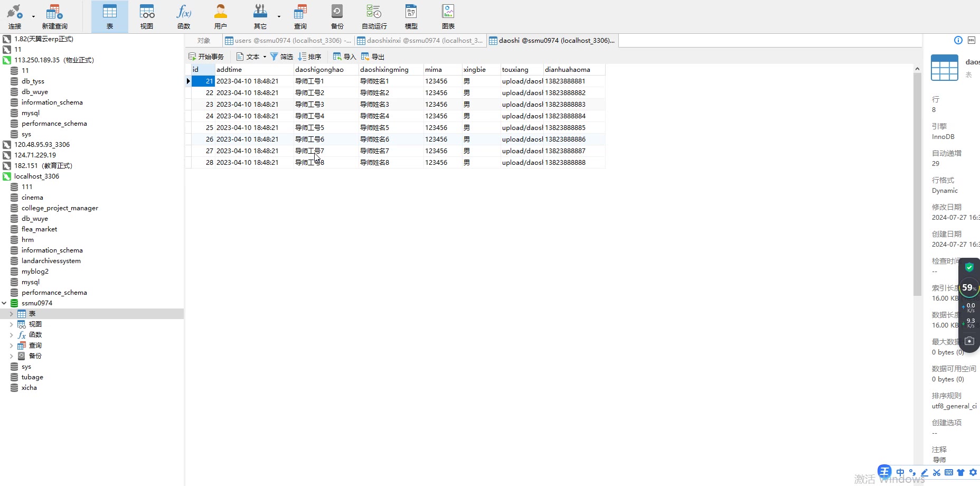Open the 用户 (User) management icon

pos(221,16)
